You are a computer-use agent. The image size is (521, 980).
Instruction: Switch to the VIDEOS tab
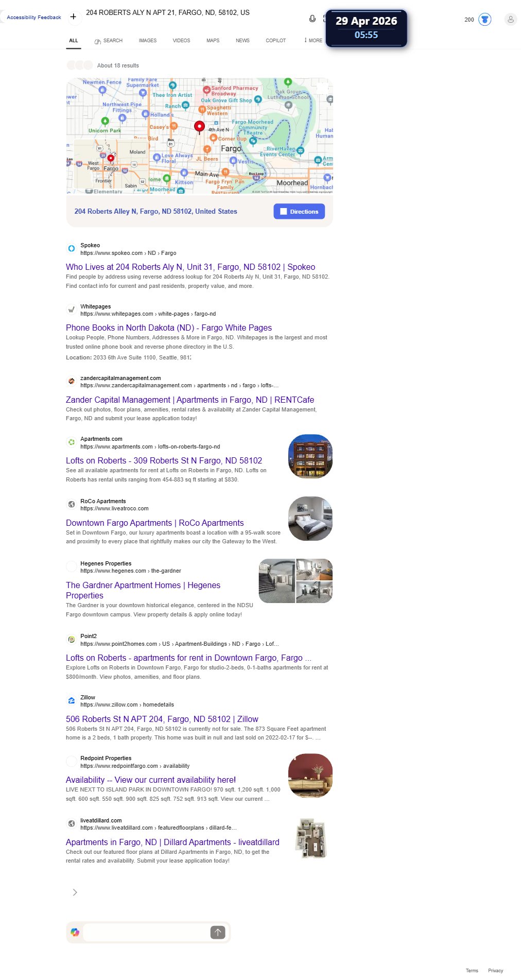pos(181,41)
